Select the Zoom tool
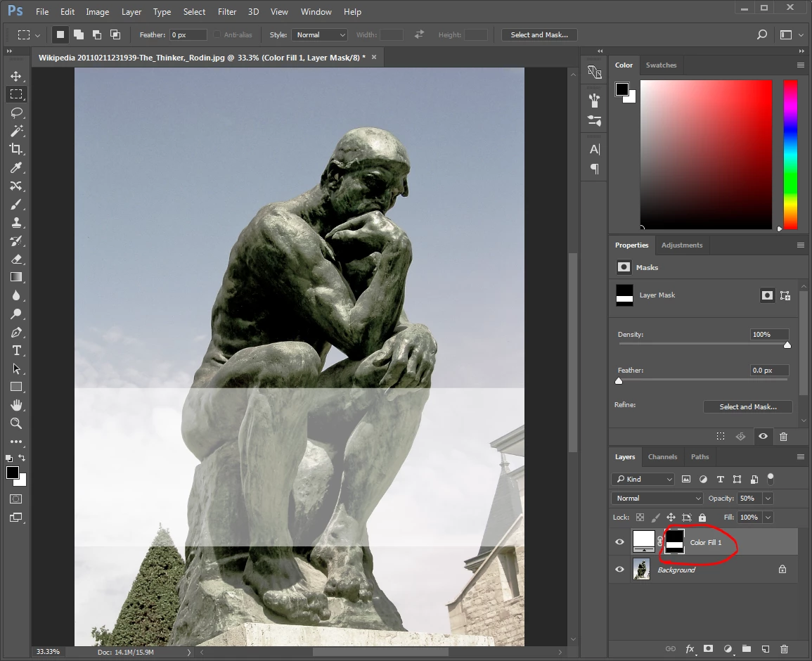Viewport: 812px width, 661px height. (x=16, y=424)
